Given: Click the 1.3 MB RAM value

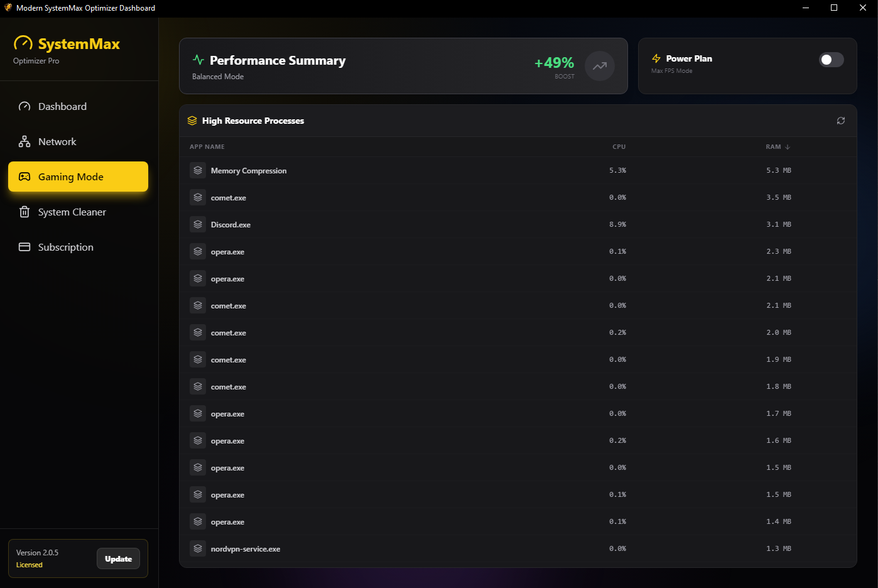Looking at the screenshot, I should click(779, 548).
